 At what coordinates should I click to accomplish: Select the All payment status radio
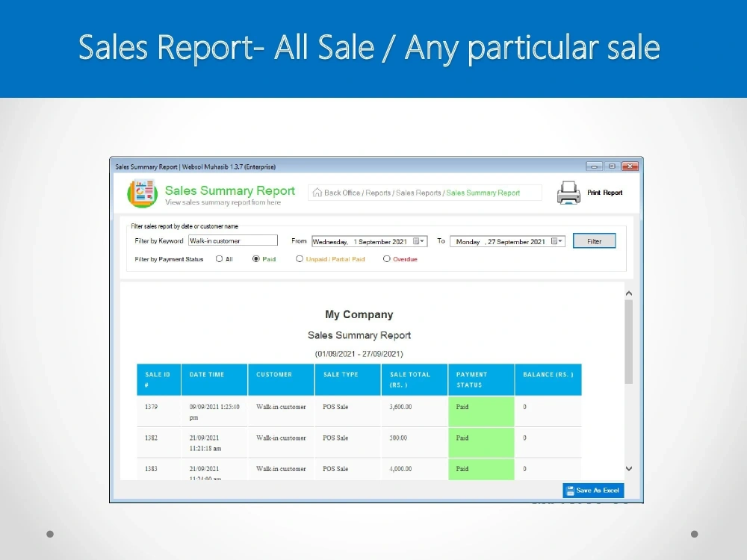coord(219,259)
